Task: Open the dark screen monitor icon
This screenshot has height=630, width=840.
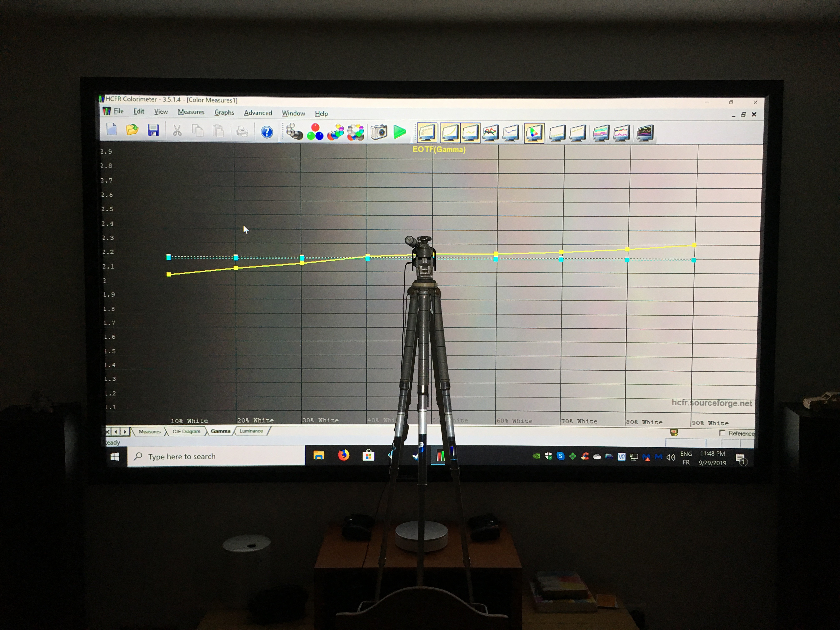Action: pos(645,133)
